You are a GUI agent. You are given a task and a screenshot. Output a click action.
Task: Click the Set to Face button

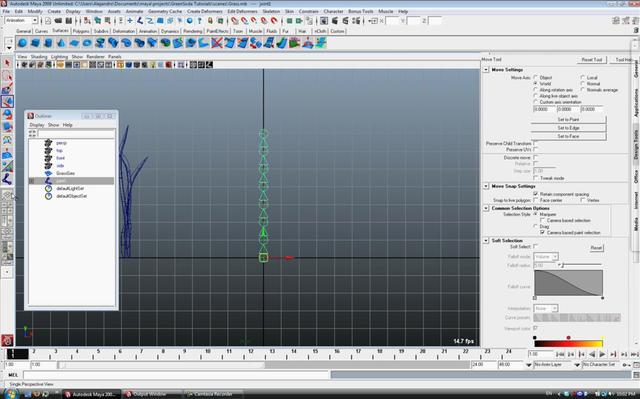click(568, 136)
